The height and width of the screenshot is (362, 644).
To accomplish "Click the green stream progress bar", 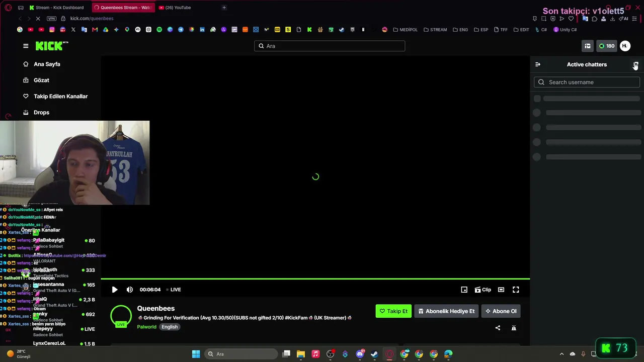I will tap(315, 279).
